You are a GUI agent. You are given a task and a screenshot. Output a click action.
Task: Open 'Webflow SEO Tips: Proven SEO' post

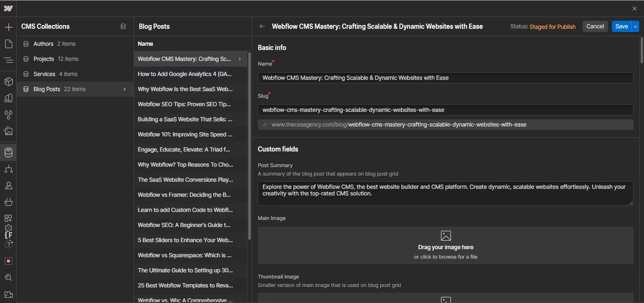(190, 104)
